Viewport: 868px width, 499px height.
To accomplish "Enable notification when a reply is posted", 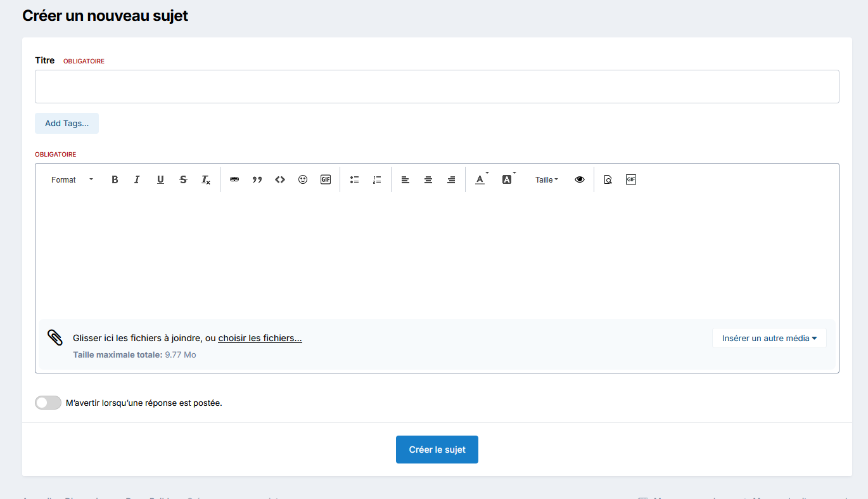I will pyautogui.click(x=48, y=403).
